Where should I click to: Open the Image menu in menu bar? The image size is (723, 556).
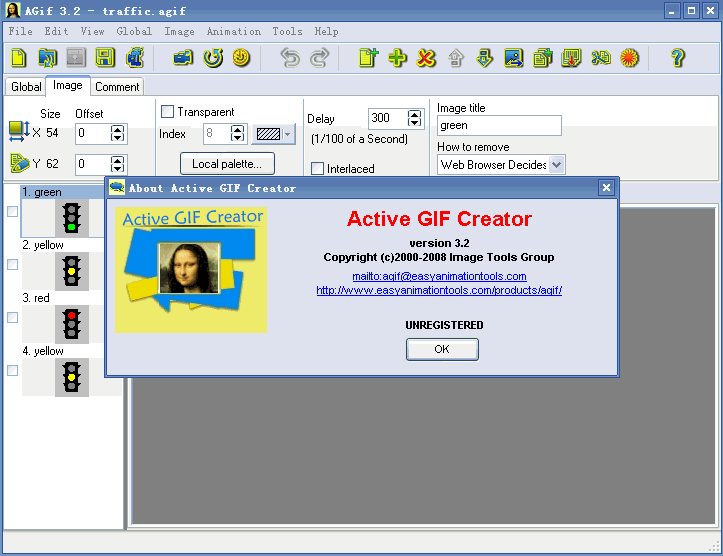point(179,31)
